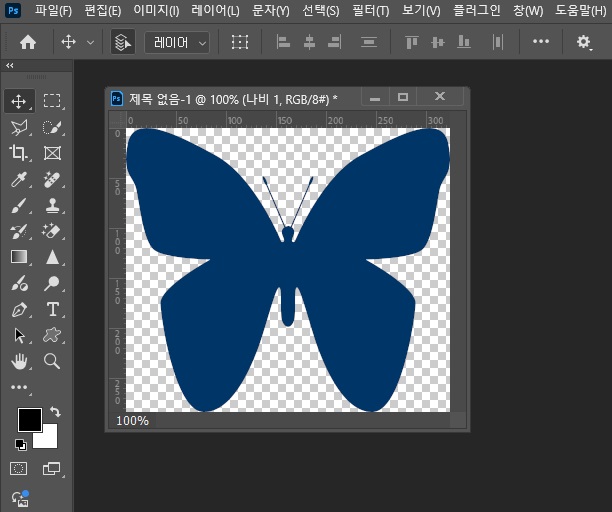Open align and distribute more options

click(541, 41)
